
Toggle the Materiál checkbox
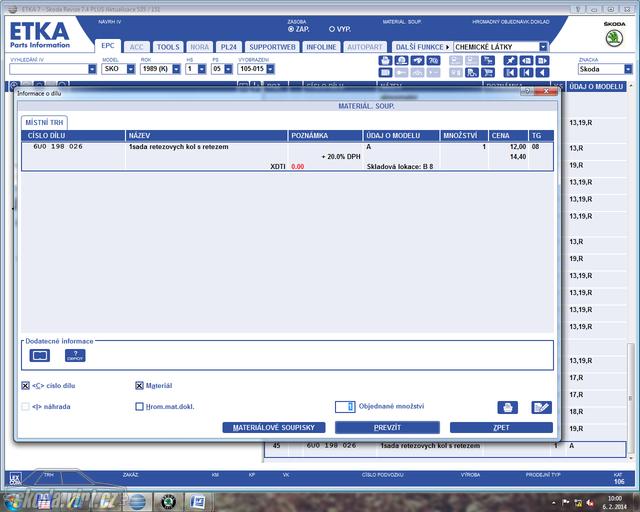coord(139,385)
